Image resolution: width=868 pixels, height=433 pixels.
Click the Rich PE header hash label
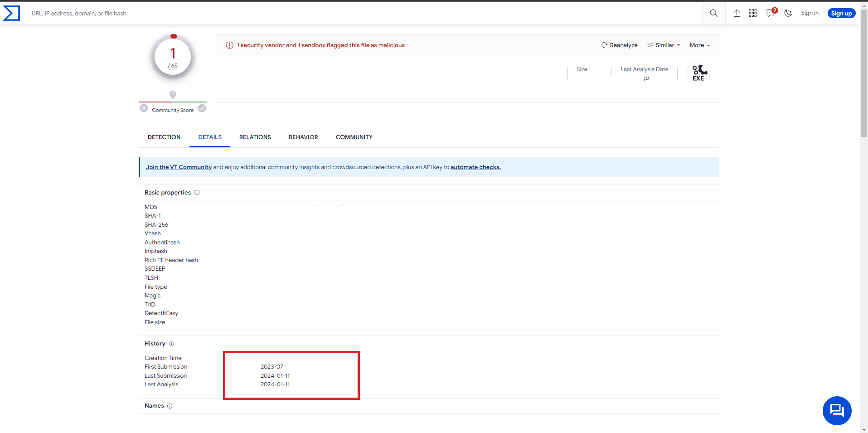tap(171, 260)
